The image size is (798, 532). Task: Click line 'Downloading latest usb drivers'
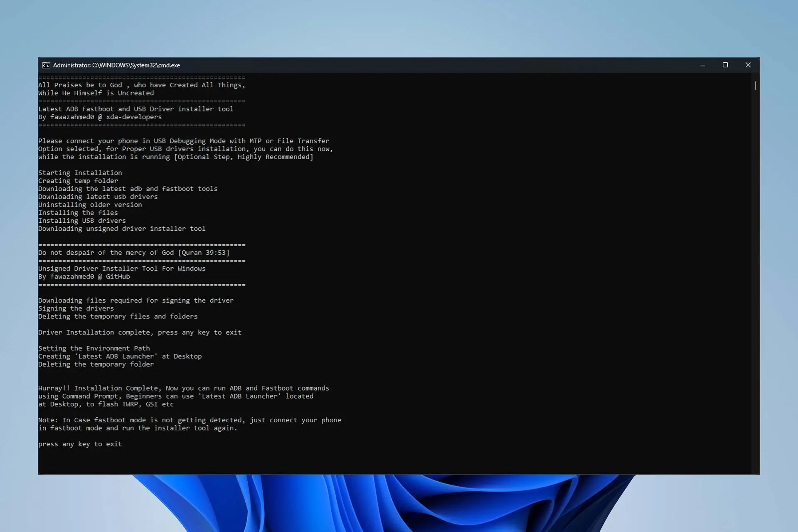coord(98,197)
